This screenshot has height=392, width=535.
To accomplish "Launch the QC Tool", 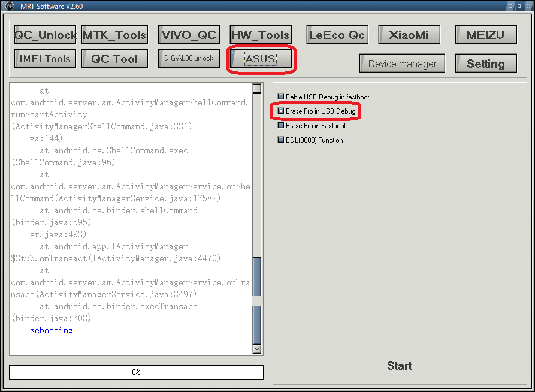I will tap(114, 58).
